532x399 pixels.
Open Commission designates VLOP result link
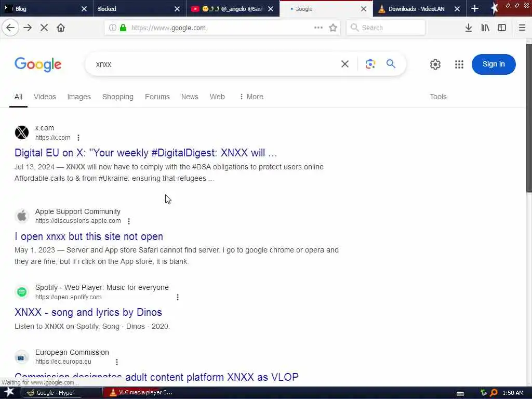coord(156,377)
